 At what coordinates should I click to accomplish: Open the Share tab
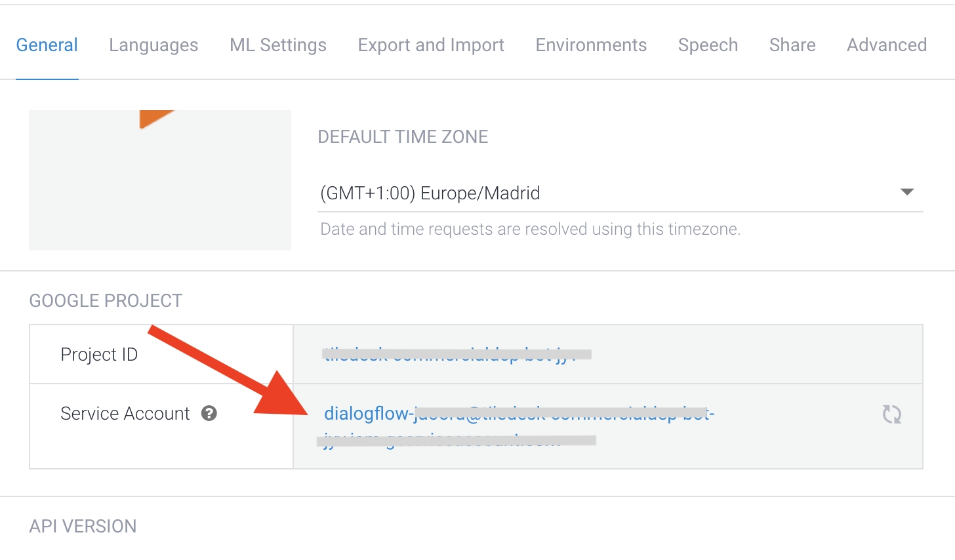(792, 45)
